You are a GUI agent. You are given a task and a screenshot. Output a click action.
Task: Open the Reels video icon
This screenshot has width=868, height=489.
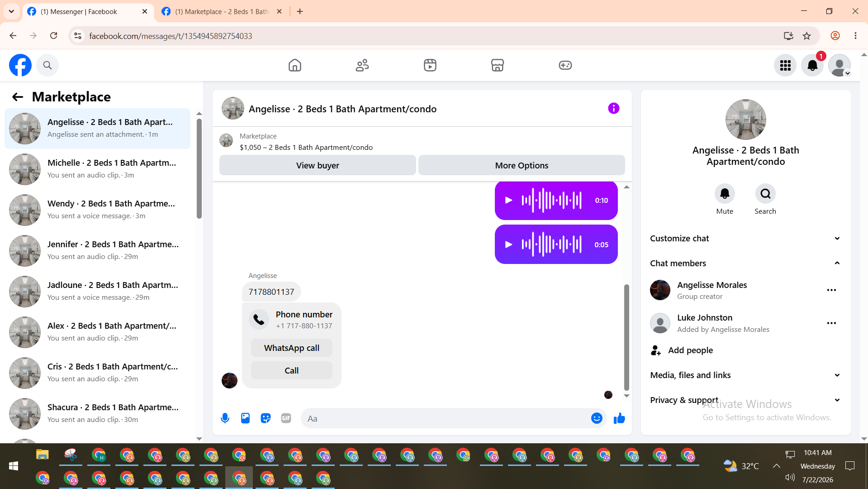click(x=430, y=65)
